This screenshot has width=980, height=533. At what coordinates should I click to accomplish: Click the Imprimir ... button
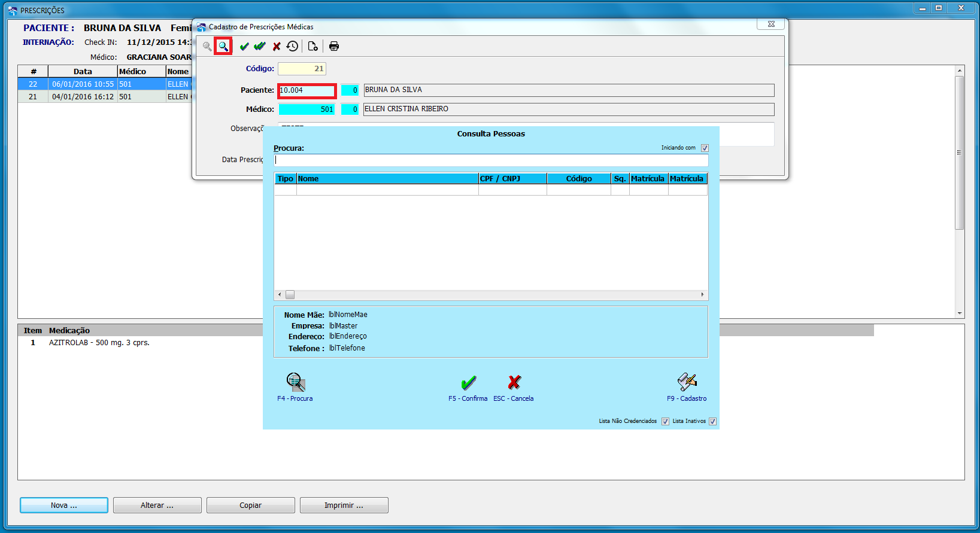344,505
